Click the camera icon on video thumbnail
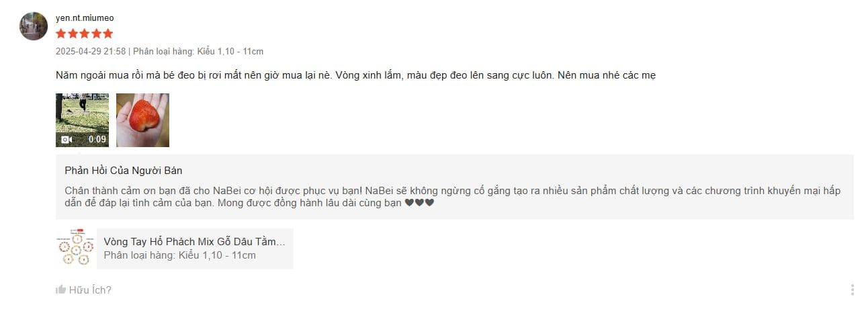 (67, 140)
